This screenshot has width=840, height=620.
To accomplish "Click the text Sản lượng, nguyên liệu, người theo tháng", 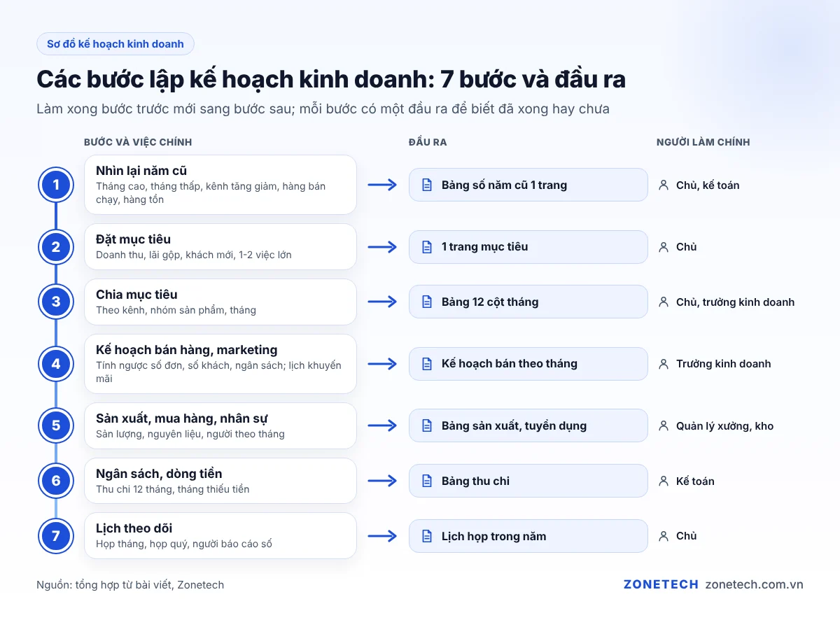I will 190,434.
